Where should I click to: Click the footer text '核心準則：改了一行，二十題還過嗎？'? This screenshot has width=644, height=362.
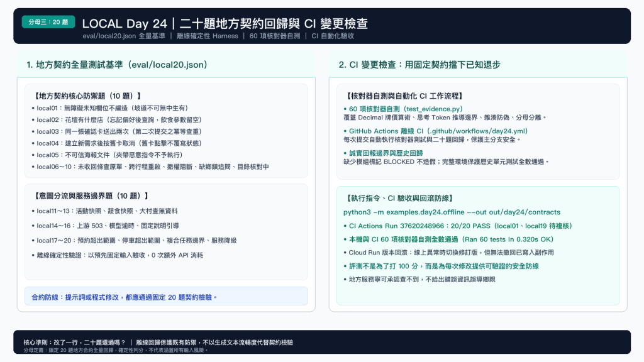coord(74,343)
